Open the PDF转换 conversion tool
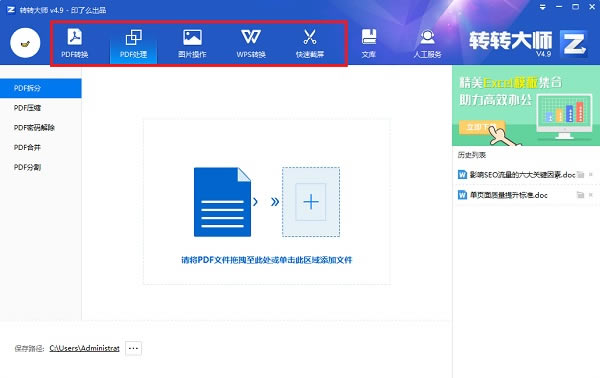Image resolution: width=600 pixels, height=378 pixels. pyautogui.click(x=75, y=44)
